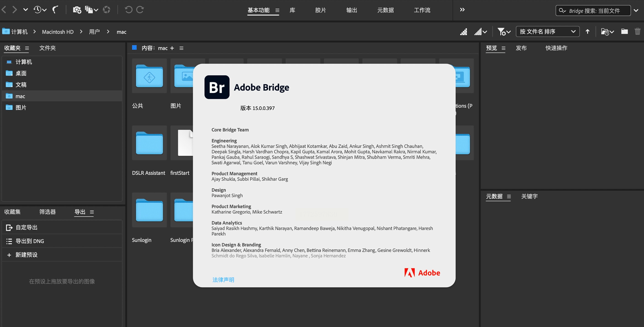Open the navigation history chevron dropdown
This screenshot has height=327, width=644.
tap(25, 10)
